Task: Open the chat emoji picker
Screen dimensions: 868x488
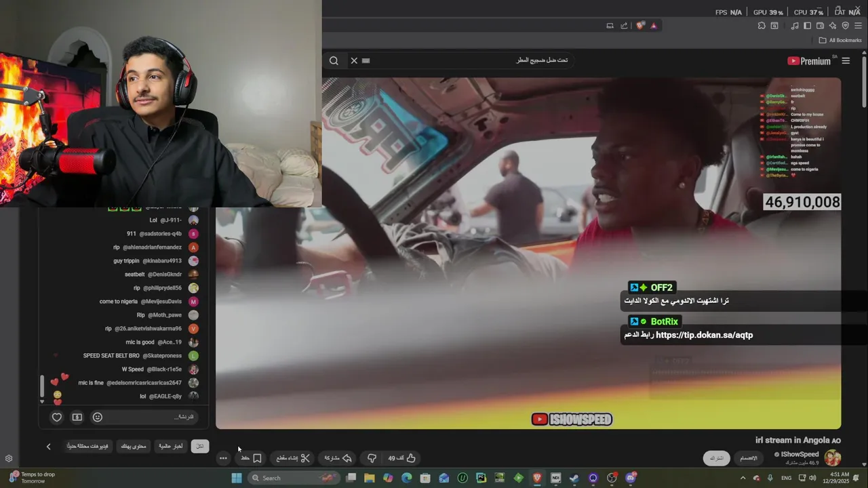Action: point(98,418)
